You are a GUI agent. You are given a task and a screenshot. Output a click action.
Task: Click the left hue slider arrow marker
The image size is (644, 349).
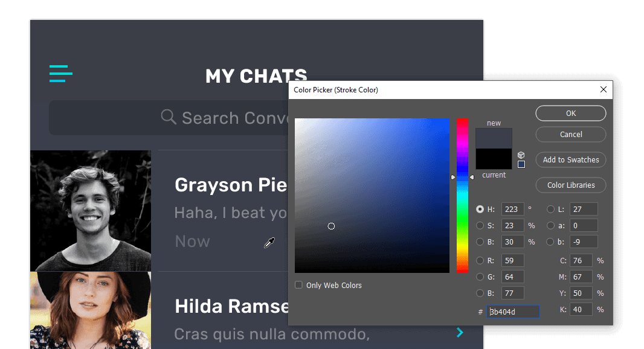point(453,177)
